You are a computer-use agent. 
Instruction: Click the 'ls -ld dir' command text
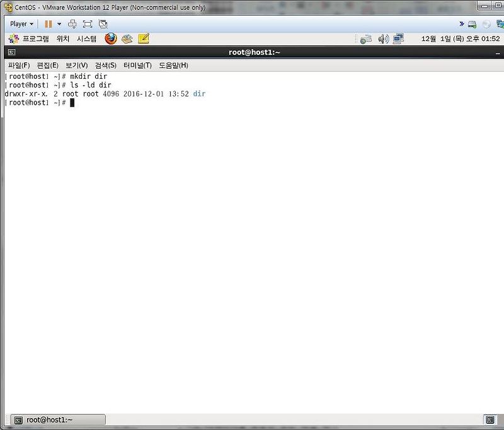tap(90, 85)
